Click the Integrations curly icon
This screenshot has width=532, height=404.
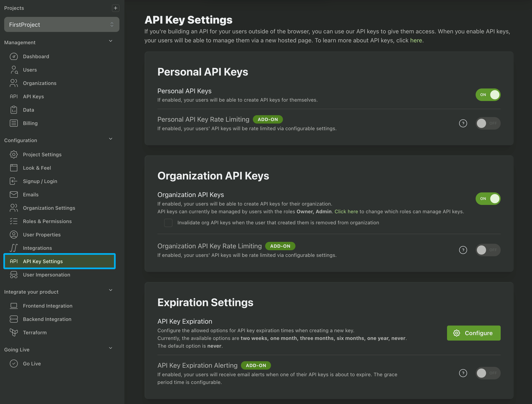click(x=14, y=248)
